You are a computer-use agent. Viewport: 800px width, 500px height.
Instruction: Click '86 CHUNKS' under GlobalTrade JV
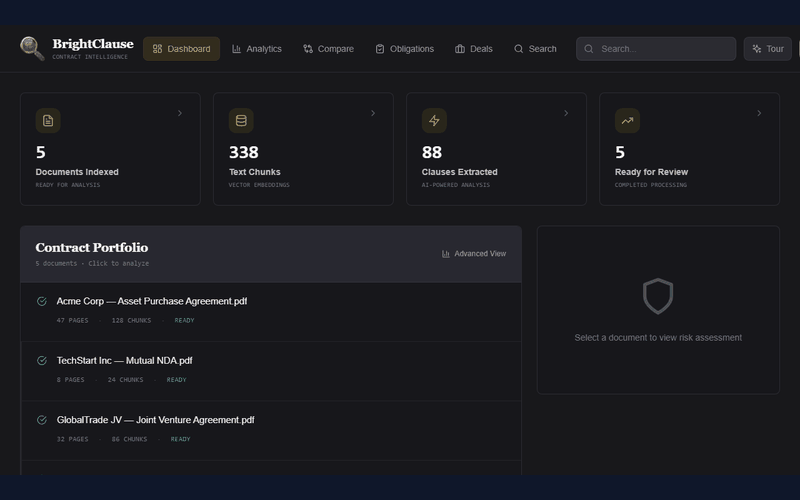(129, 439)
